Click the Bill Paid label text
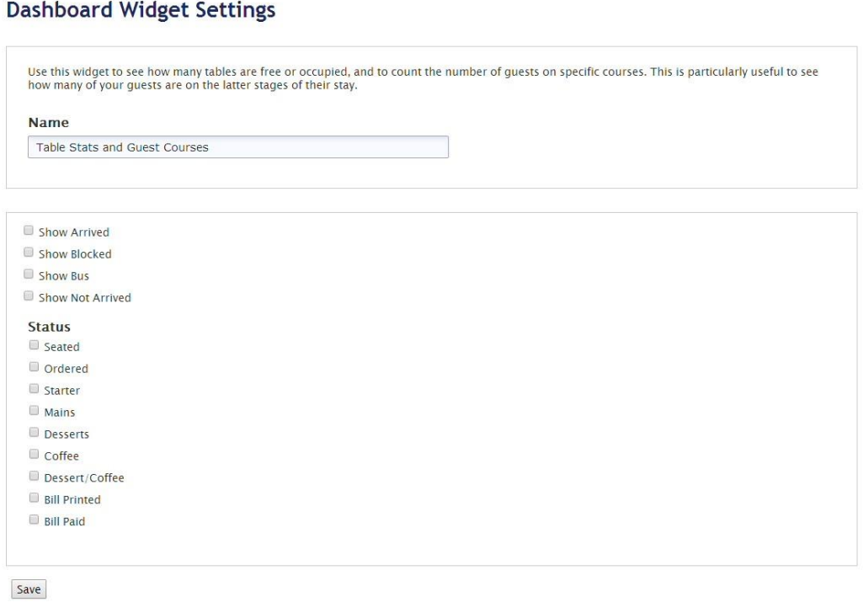Image resolution: width=868 pixels, height=602 pixels. point(65,522)
